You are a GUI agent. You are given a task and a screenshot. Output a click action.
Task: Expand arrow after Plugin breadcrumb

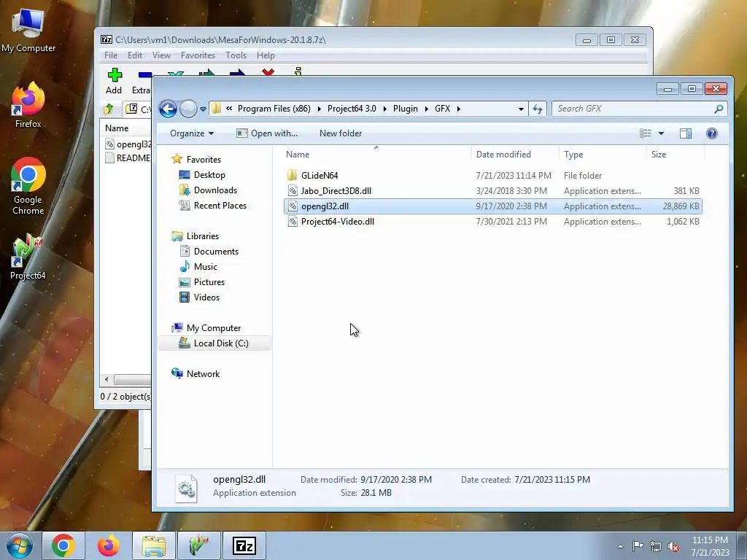click(426, 109)
